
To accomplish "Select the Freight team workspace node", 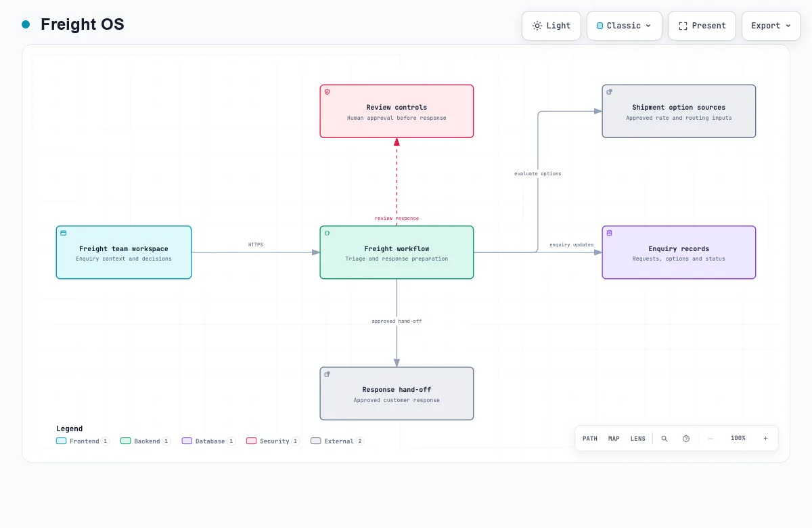I will pyautogui.click(x=124, y=252).
